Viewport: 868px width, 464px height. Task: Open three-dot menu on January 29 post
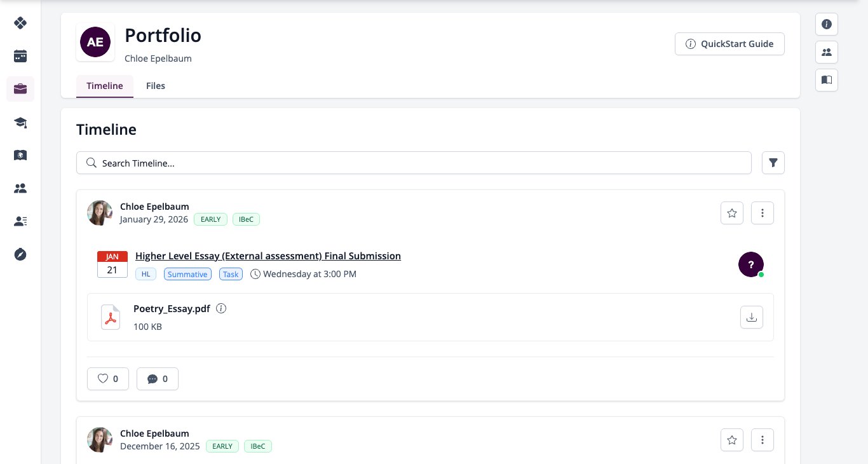pos(763,213)
